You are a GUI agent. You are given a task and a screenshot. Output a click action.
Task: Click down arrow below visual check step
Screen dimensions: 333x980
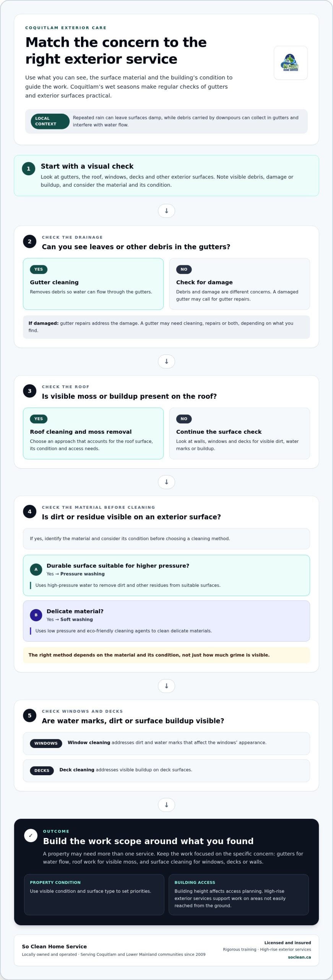[166, 211]
